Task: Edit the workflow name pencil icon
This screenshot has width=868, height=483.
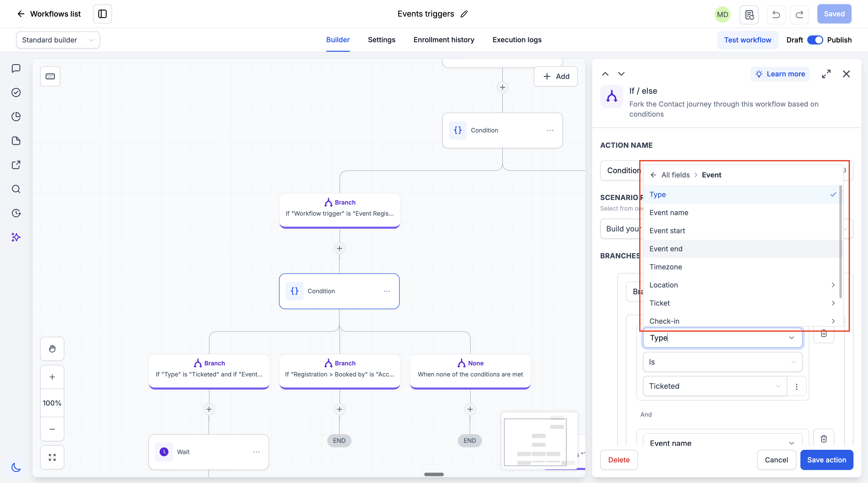Action: click(464, 14)
